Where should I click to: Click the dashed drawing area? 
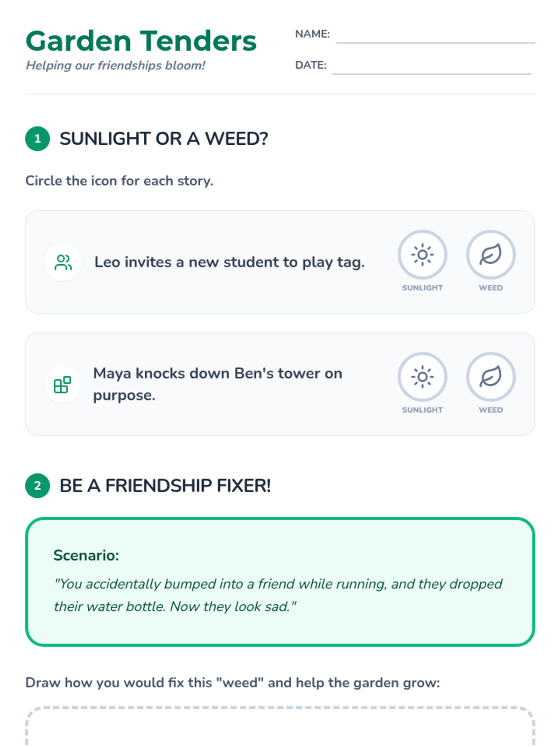pos(280,728)
